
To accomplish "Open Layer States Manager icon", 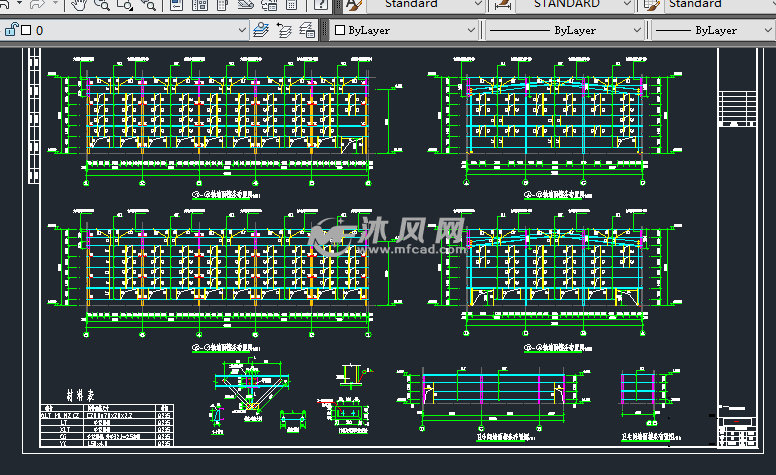I will pos(307,30).
